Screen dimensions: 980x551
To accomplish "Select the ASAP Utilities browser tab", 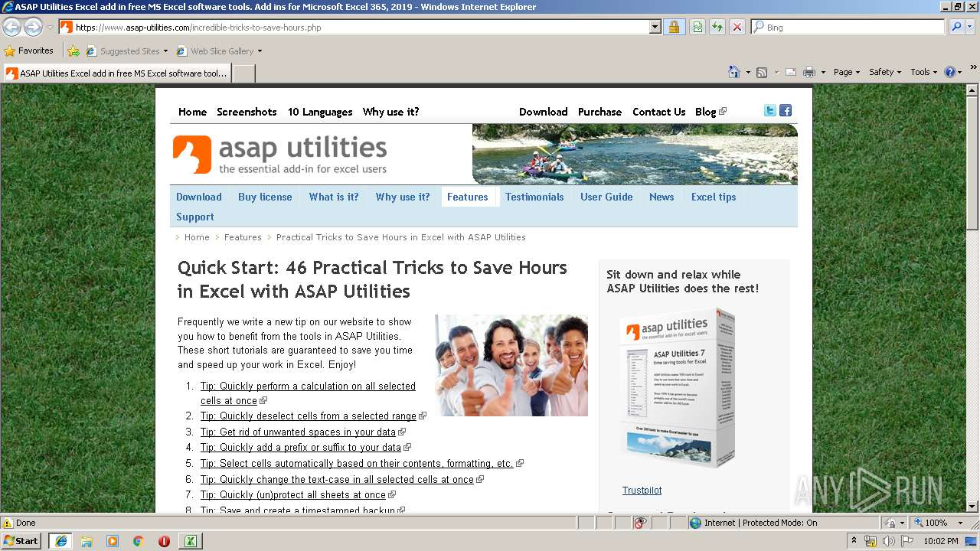I will (x=116, y=73).
